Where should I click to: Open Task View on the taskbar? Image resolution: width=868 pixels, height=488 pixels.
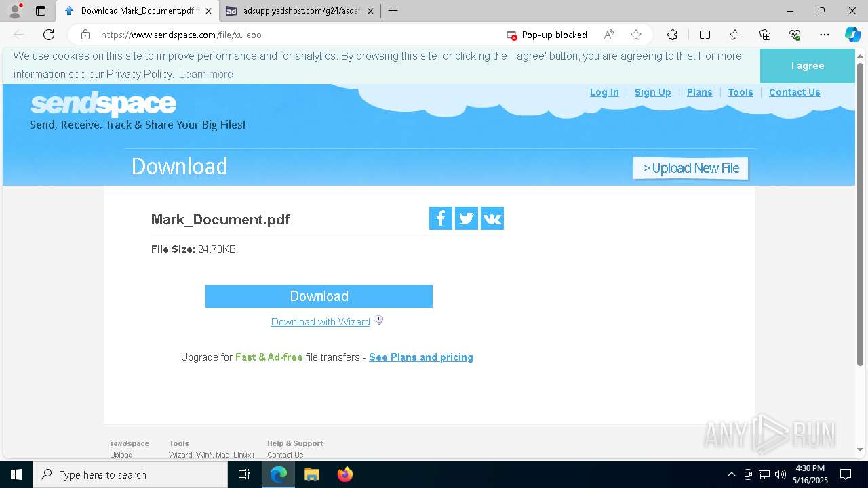tap(244, 474)
